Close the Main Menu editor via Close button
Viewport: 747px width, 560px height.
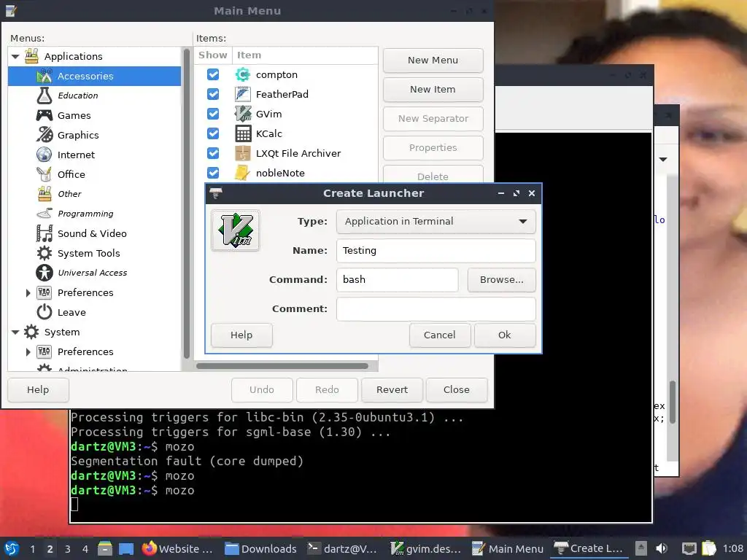tap(457, 390)
